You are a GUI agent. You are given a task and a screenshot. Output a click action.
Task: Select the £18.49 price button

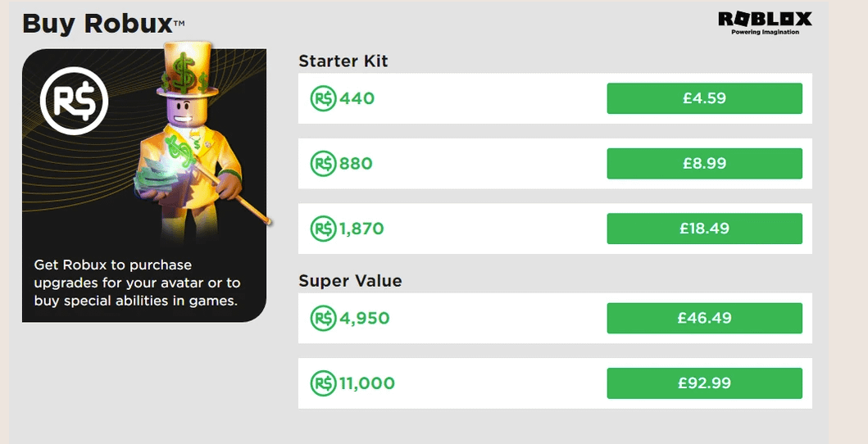(x=704, y=229)
